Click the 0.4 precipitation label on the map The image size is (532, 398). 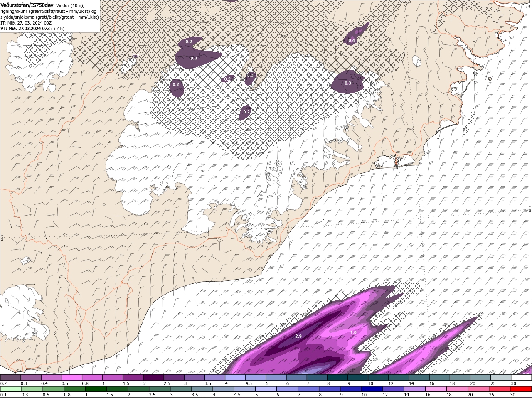(352, 40)
